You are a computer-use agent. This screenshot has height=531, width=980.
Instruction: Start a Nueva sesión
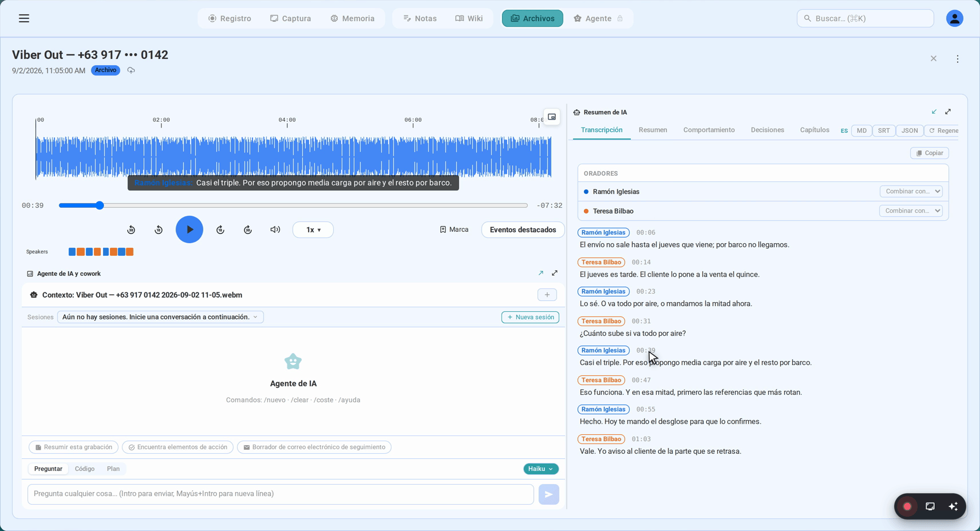point(531,317)
